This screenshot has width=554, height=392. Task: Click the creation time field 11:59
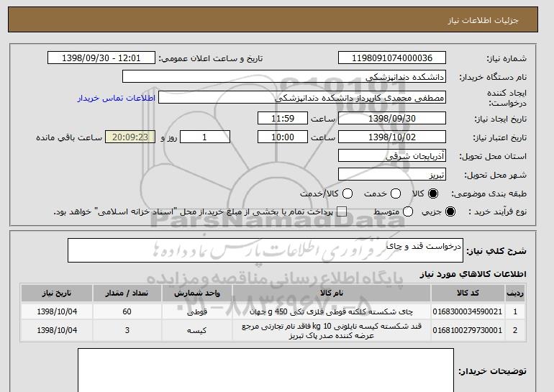(x=283, y=118)
